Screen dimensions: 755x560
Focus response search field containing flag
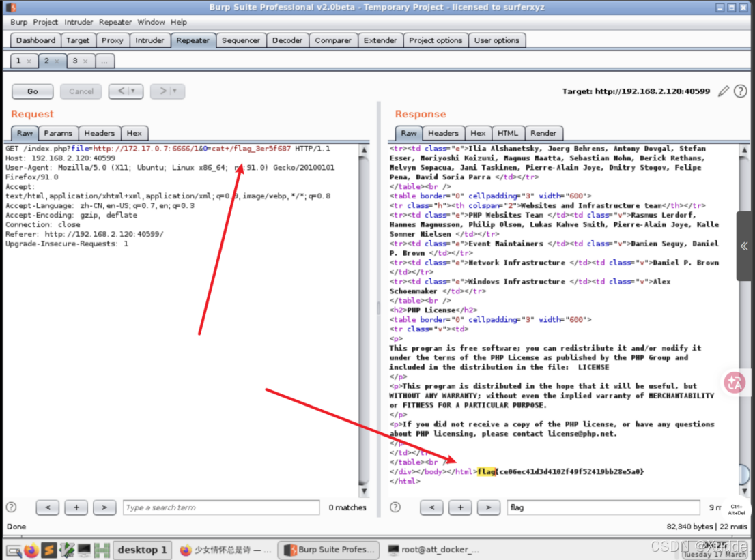pyautogui.click(x=603, y=507)
